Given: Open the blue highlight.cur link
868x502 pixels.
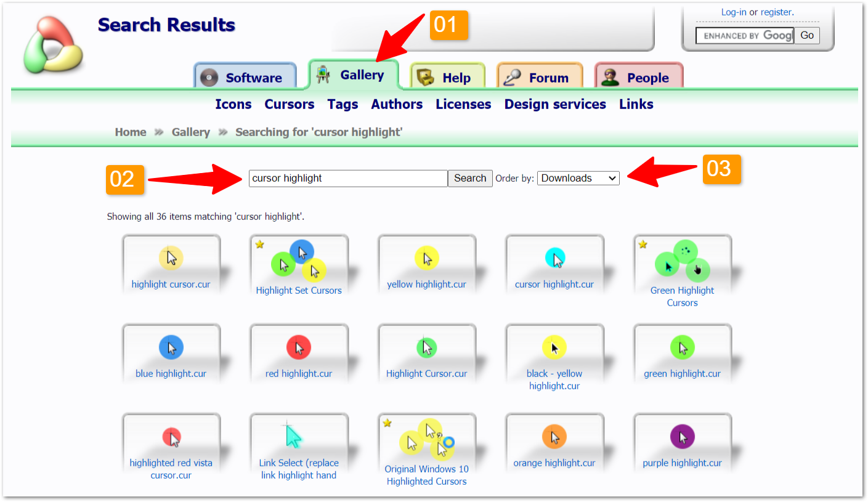Looking at the screenshot, I should [171, 374].
